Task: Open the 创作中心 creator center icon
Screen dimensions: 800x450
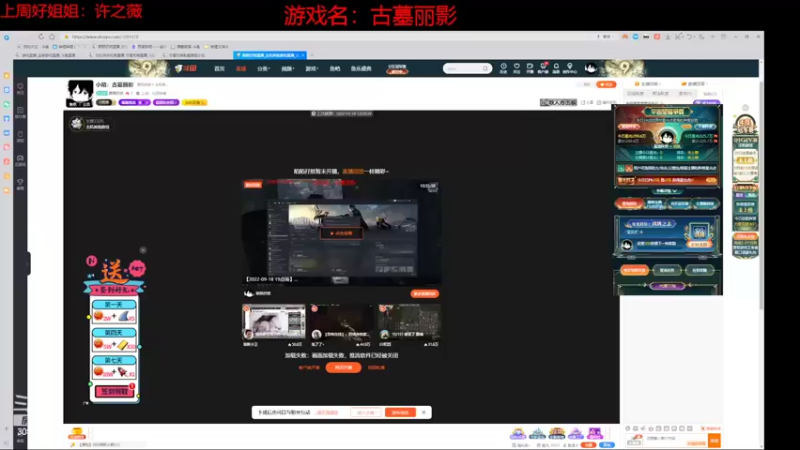Action: [570, 68]
